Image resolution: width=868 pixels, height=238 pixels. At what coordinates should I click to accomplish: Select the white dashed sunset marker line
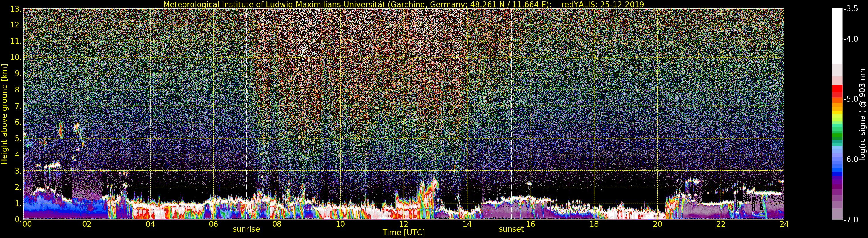pos(512,114)
